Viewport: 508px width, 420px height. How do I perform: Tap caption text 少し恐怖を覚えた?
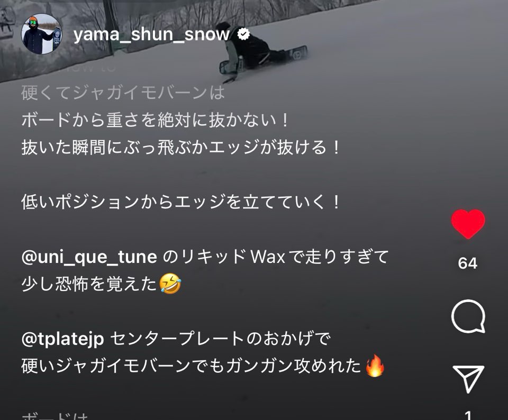tap(89, 284)
